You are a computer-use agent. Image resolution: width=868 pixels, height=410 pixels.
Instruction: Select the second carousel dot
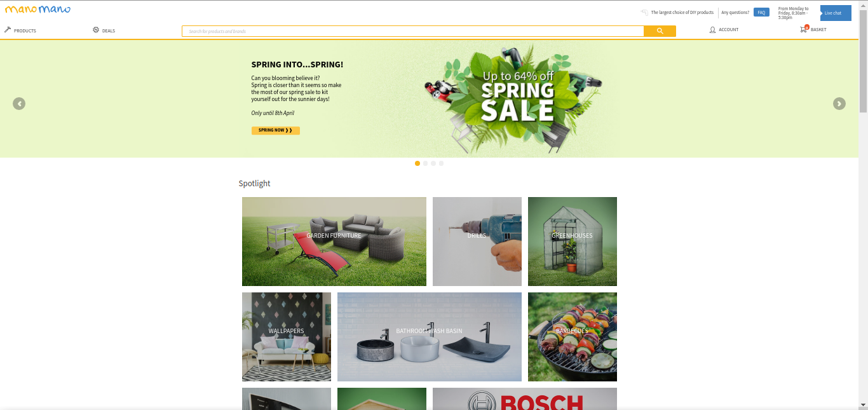[x=426, y=163]
